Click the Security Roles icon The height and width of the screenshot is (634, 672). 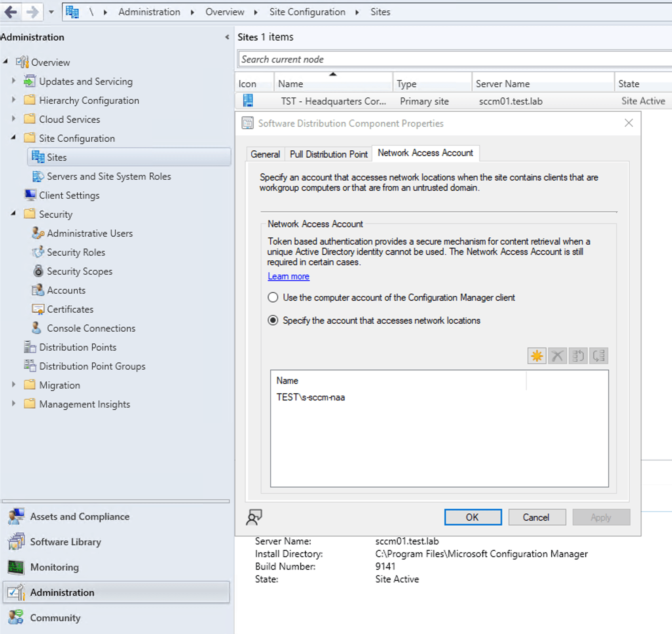[x=38, y=252]
